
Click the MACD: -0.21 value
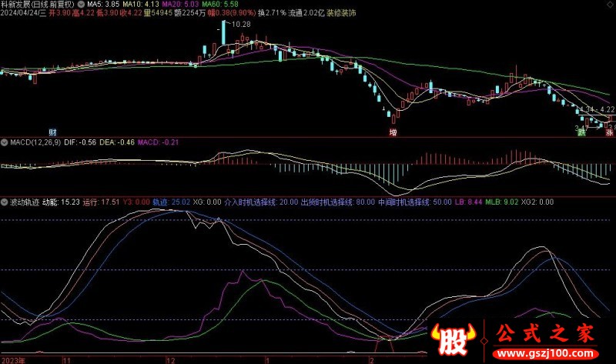click(158, 142)
